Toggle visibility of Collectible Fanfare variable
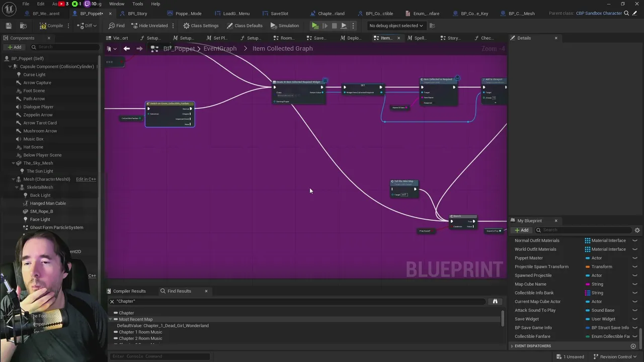The height and width of the screenshot is (362, 644). 635,336
